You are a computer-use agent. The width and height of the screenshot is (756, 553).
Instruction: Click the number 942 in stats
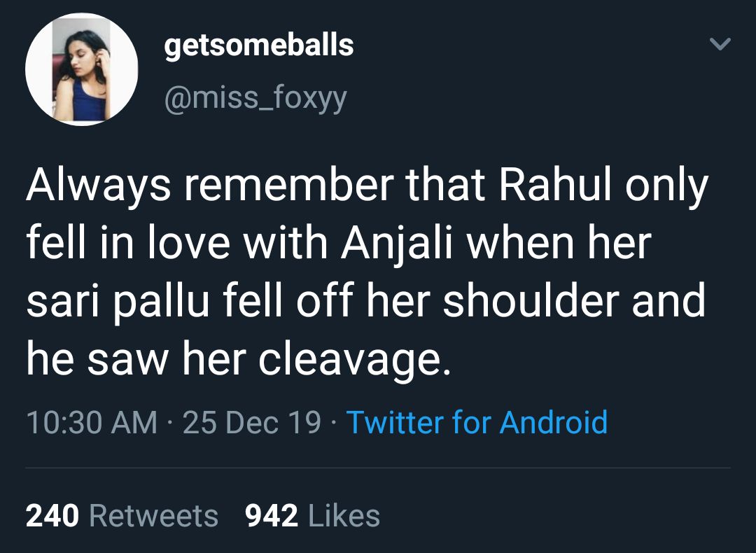272,516
